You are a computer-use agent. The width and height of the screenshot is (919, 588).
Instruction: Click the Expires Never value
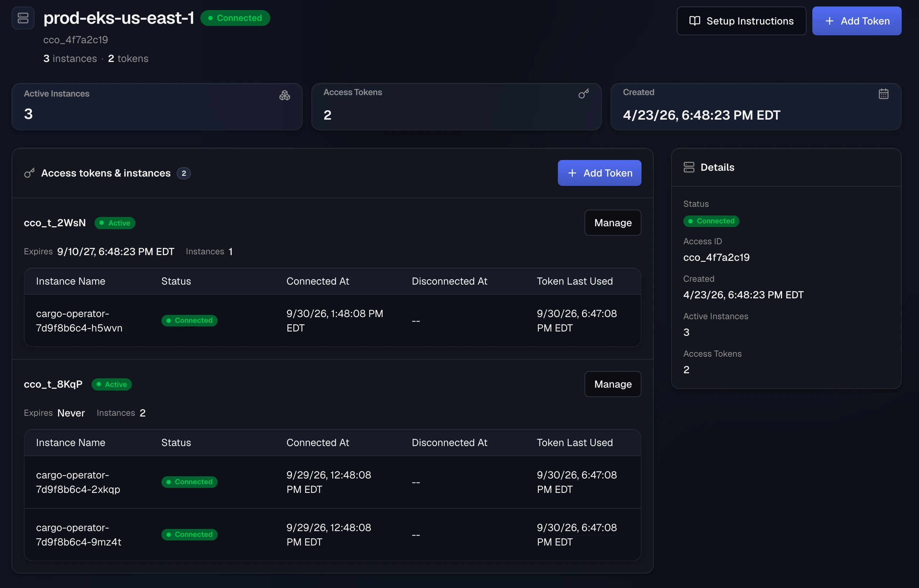[71, 413]
